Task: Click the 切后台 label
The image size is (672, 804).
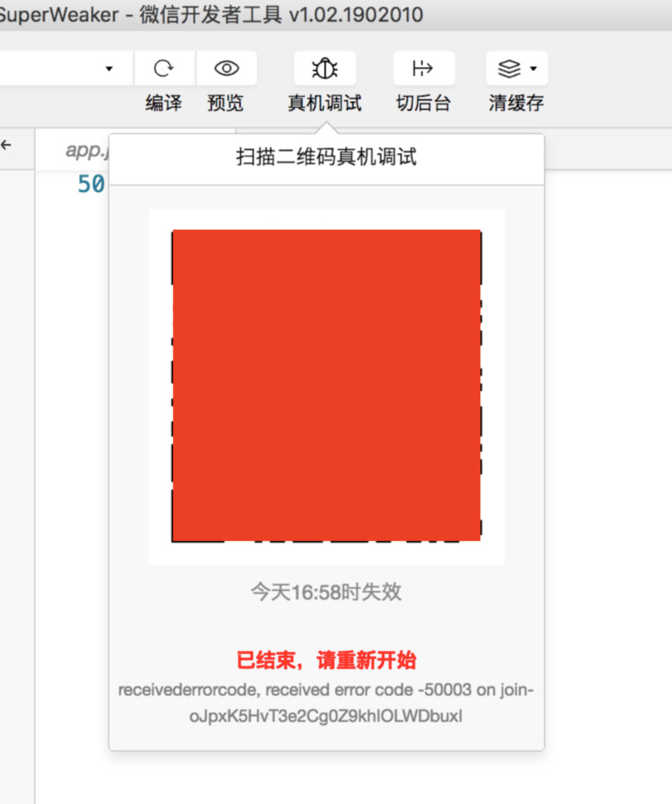Action: 423,103
